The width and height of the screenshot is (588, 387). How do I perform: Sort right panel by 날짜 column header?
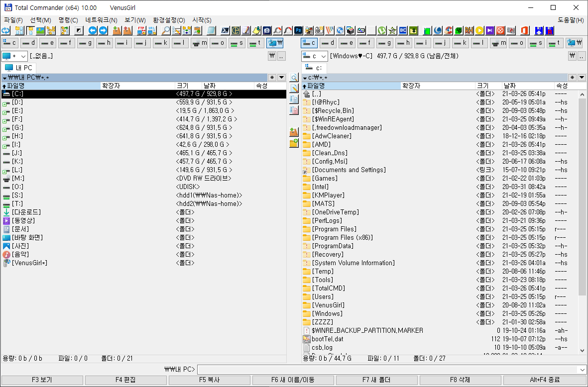(528, 86)
